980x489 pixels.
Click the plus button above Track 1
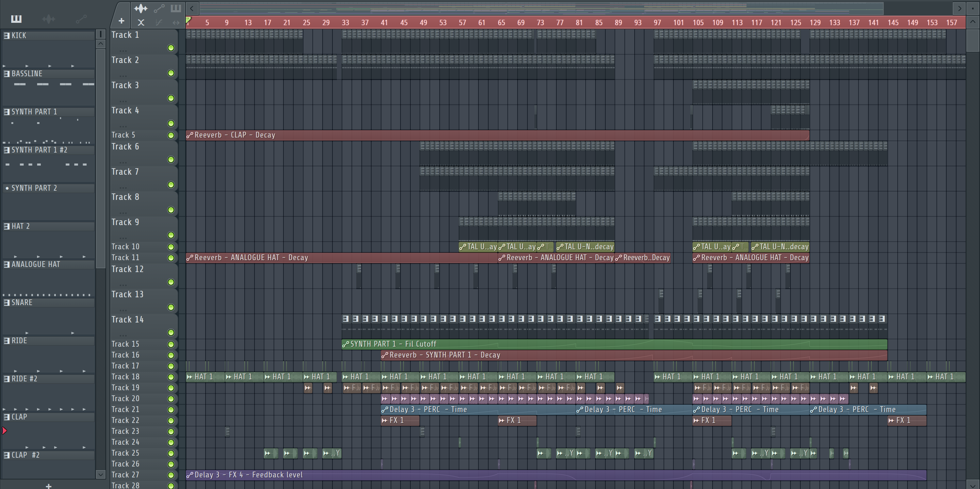pyautogui.click(x=121, y=21)
